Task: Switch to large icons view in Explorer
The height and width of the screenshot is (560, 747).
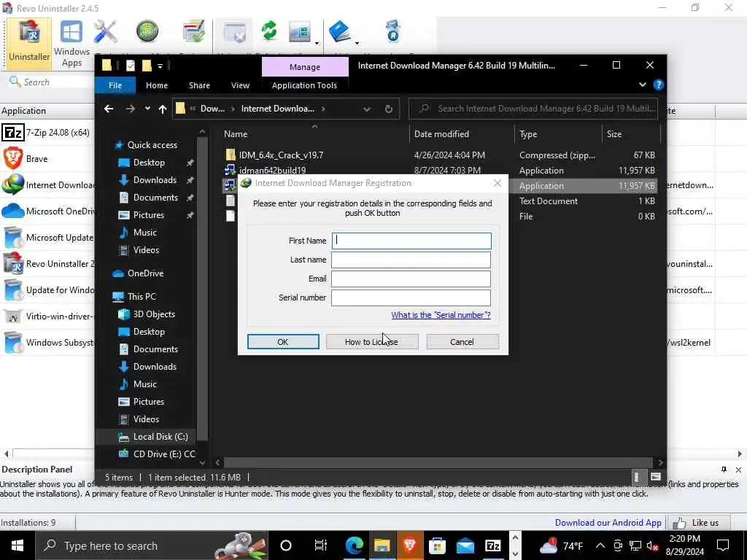Action: [656, 477]
